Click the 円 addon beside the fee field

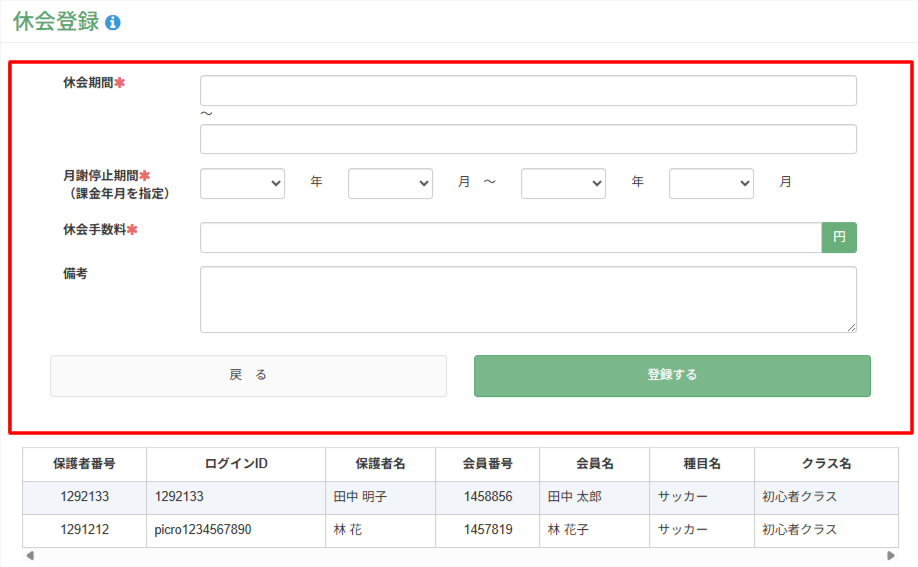point(839,237)
